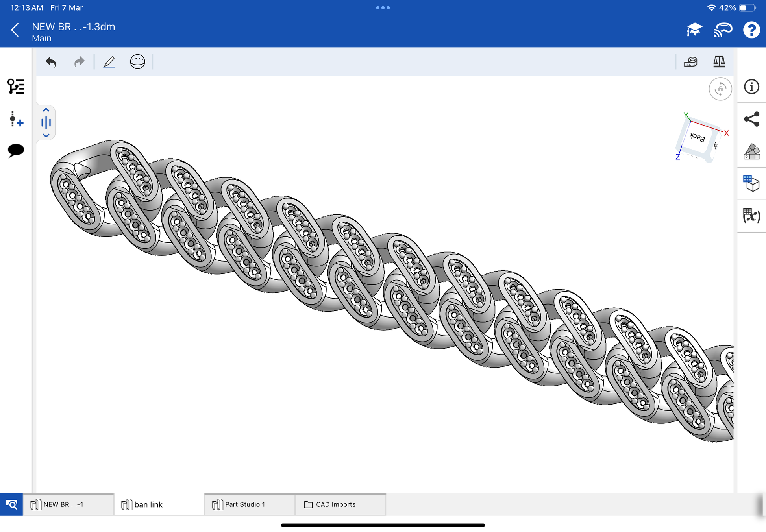Select the sketch pencil tool
The image size is (766, 532).
click(x=109, y=62)
